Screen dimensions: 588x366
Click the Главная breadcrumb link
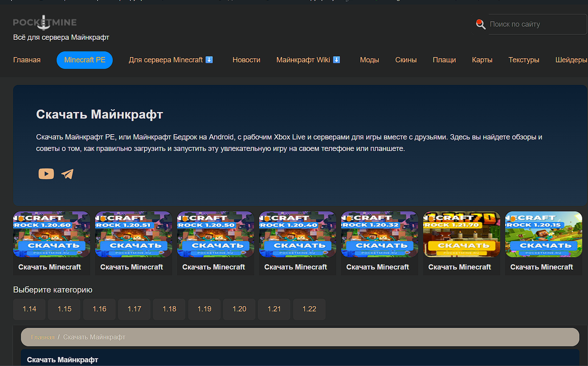tap(43, 337)
